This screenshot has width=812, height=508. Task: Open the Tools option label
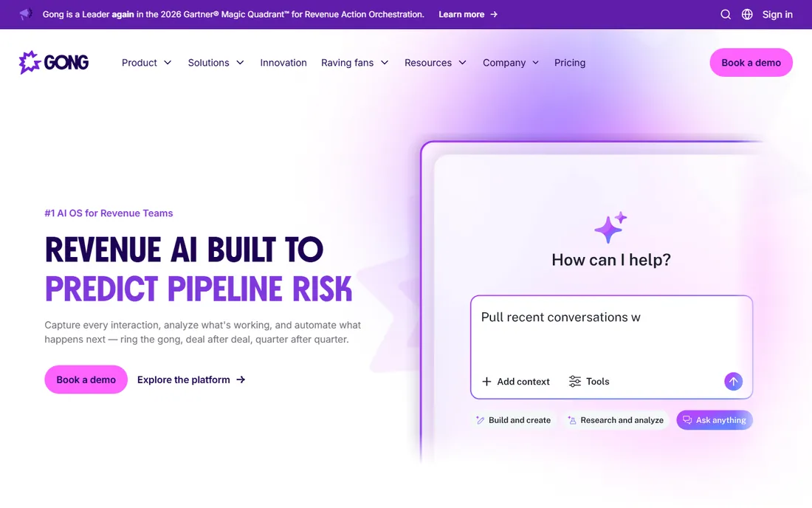(x=598, y=382)
